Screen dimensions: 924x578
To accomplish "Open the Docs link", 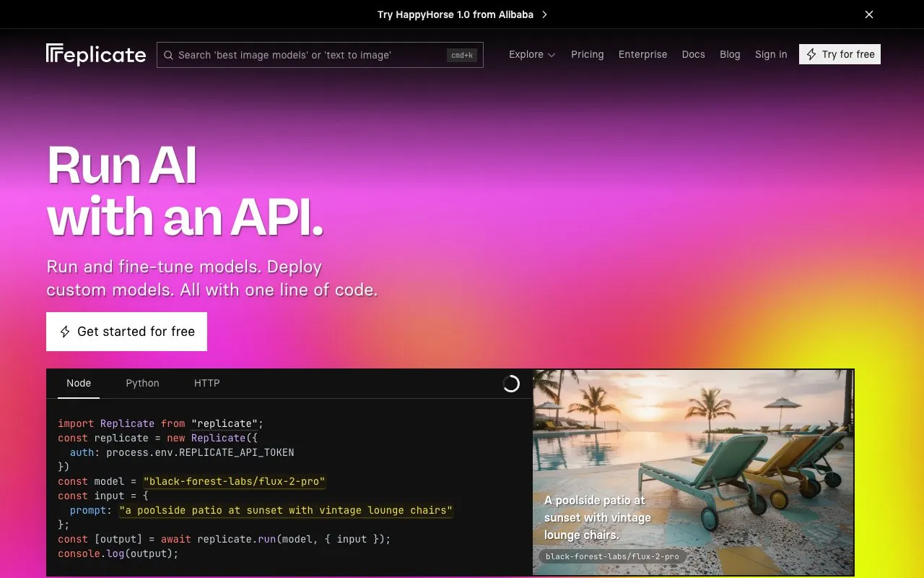I will tap(693, 54).
